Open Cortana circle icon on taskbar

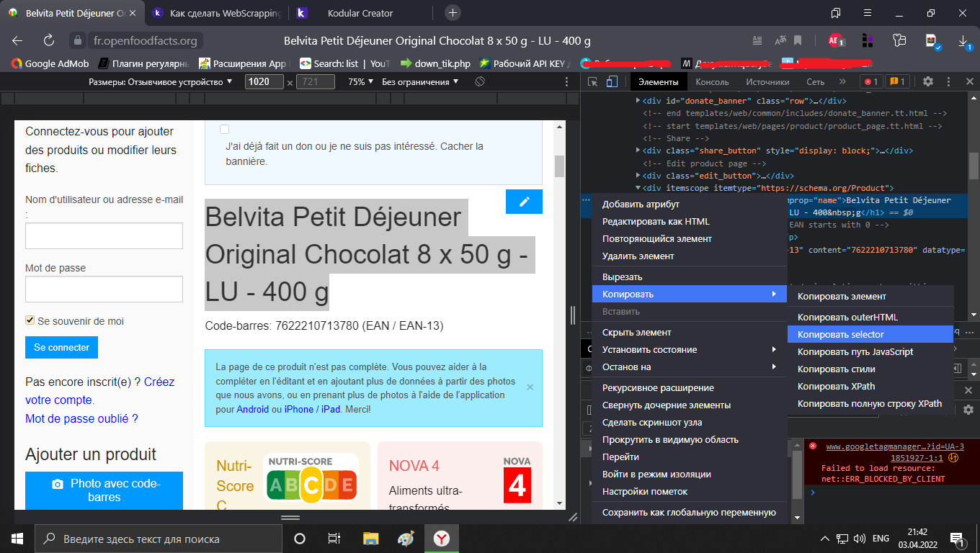tap(300, 539)
